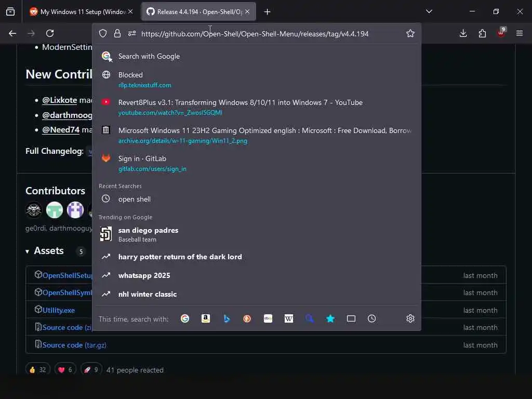Reload the current page
The image size is (532, 399).
(50, 33)
